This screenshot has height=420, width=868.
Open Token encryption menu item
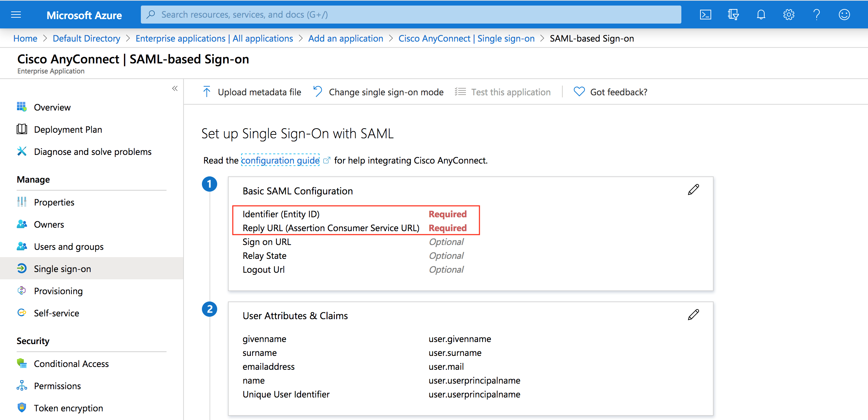pos(68,408)
